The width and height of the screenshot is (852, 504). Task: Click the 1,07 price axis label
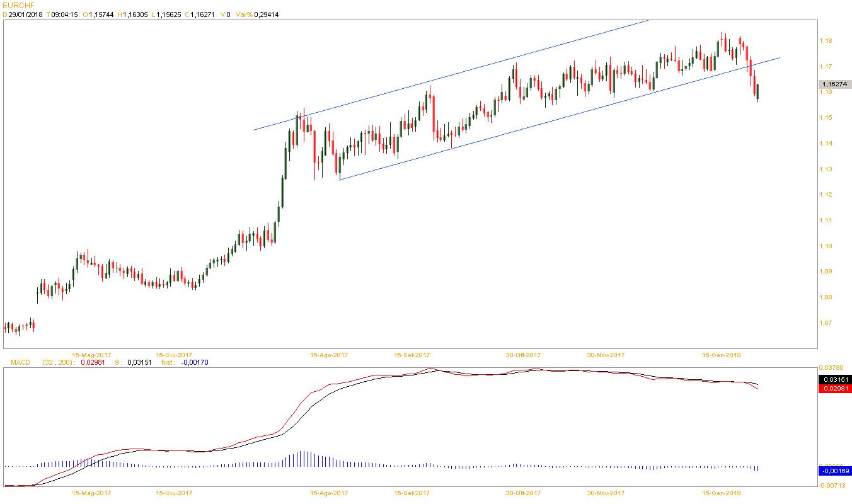pyautogui.click(x=825, y=323)
